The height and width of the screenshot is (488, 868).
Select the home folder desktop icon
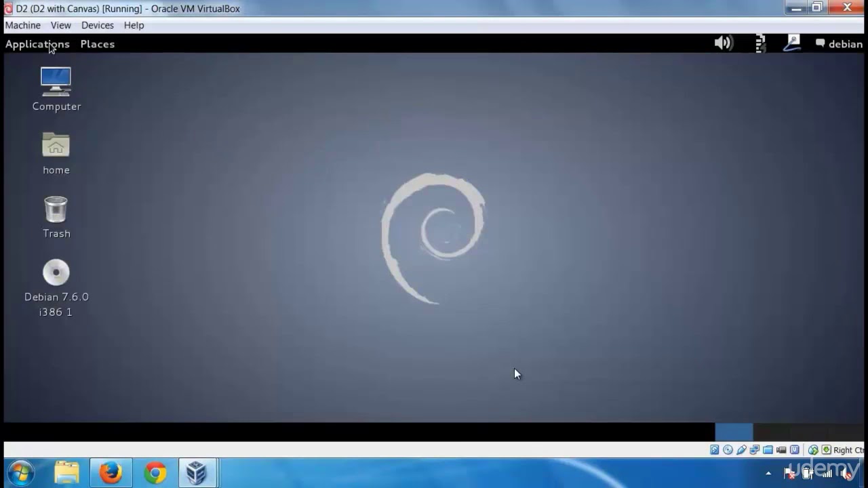click(56, 153)
